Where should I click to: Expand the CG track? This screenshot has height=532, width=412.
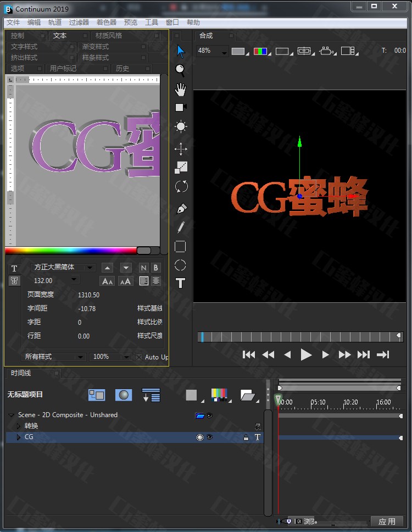click(x=19, y=437)
